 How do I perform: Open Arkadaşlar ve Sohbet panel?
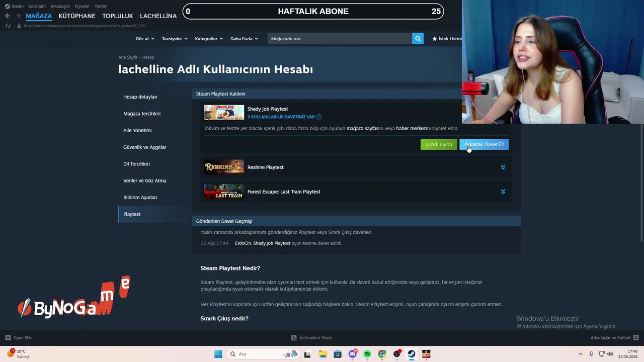[614, 338]
